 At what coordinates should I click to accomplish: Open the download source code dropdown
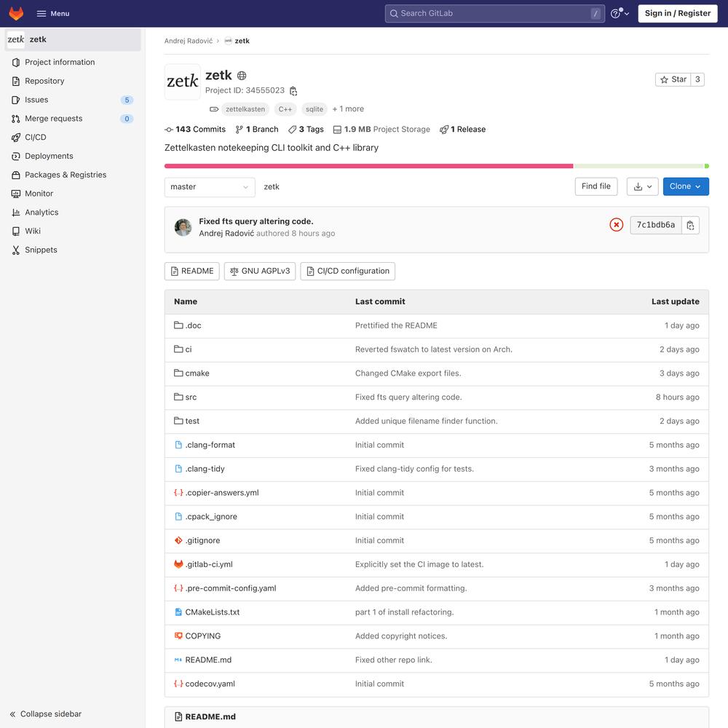642,186
